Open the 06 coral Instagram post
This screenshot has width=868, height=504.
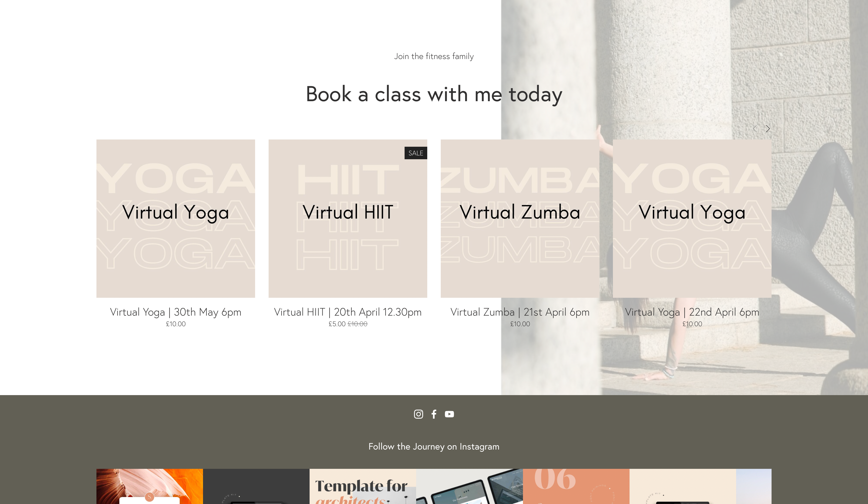(x=576, y=486)
